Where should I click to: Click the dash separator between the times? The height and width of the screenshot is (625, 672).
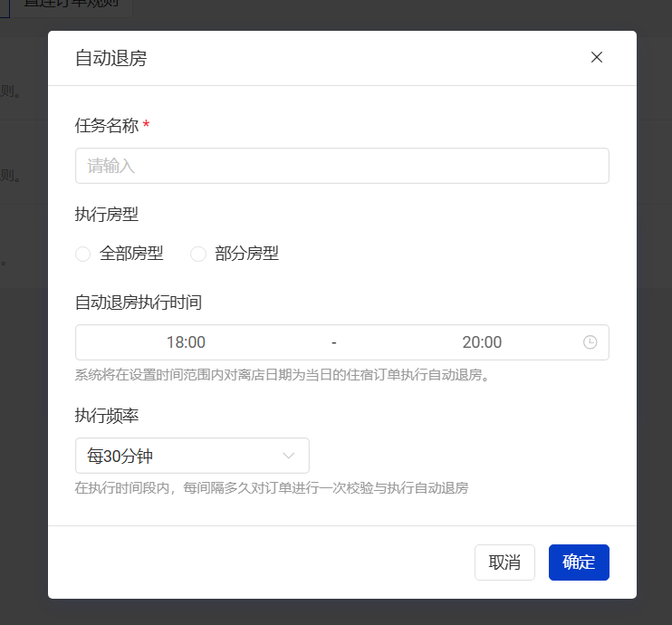(x=334, y=342)
